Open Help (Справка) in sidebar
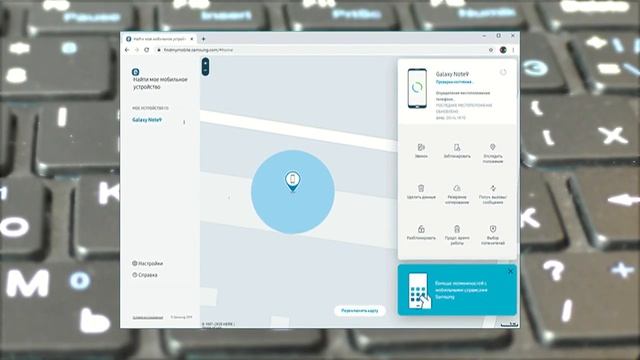Screen dimensions: 640x360 [x=145, y=275]
